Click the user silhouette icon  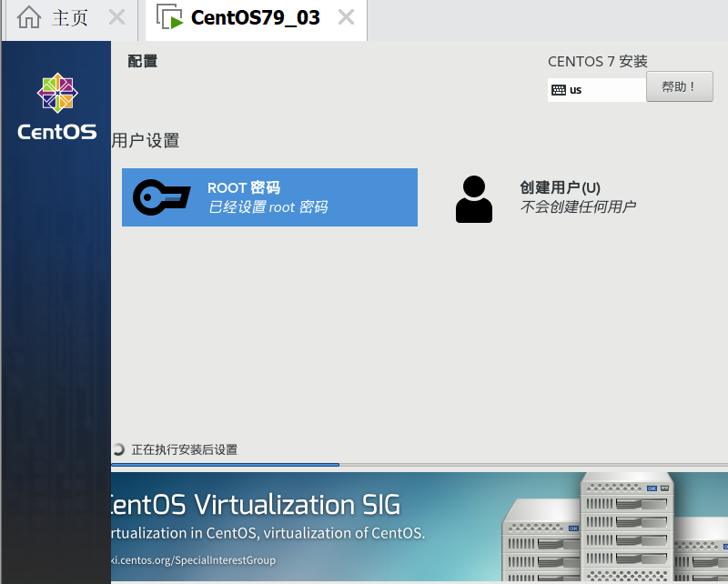pyautogui.click(x=473, y=199)
